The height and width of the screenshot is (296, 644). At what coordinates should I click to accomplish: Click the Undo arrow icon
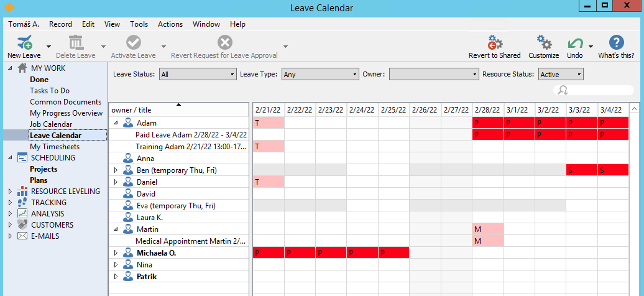point(575,44)
